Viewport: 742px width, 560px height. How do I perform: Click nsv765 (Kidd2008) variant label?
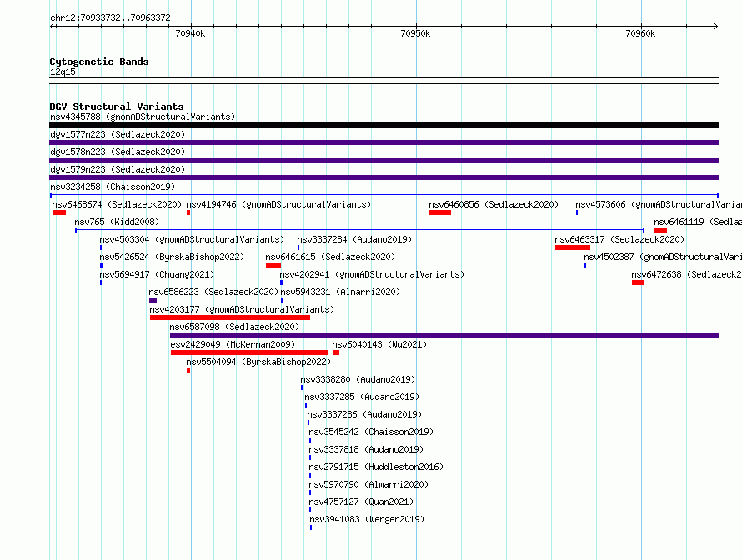tap(117, 222)
